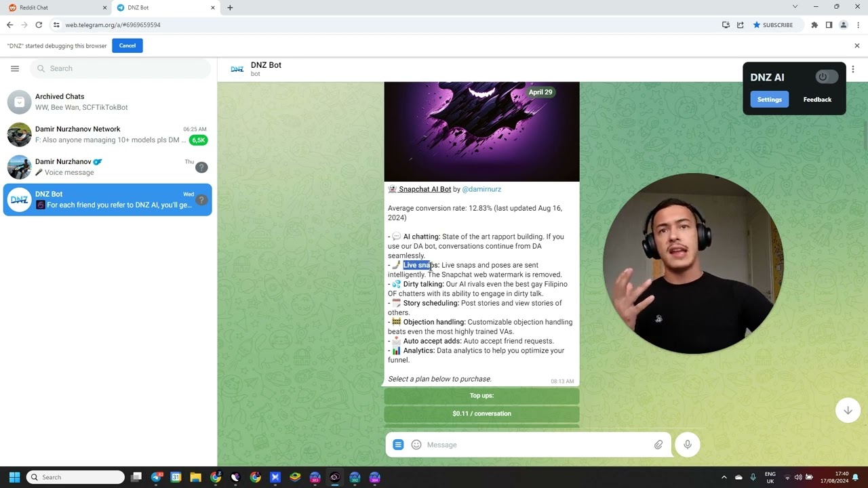Click the Message input field

pos(537,445)
